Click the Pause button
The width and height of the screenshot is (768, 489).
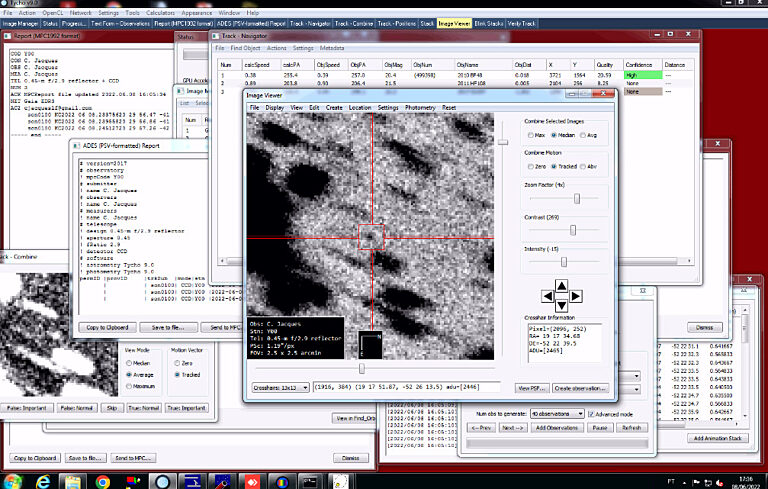[x=600, y=428]
